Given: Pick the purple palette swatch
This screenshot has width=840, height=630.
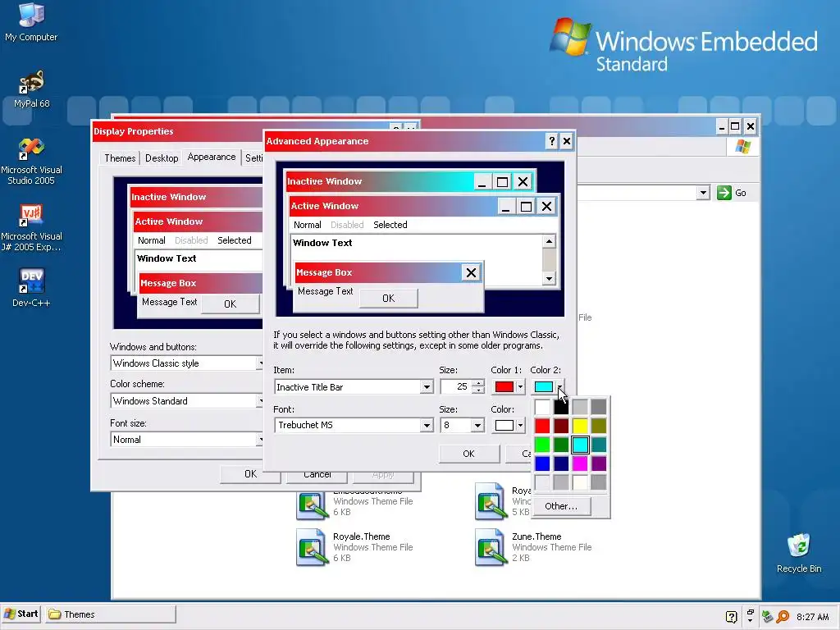Looking at the screenshot, I should 598,463.
